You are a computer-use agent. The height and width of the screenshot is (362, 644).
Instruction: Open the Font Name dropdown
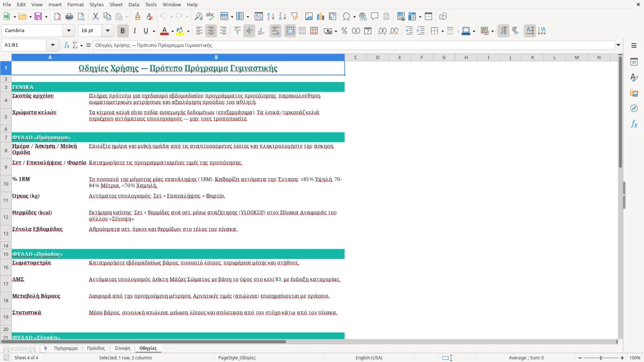[68, 31]
